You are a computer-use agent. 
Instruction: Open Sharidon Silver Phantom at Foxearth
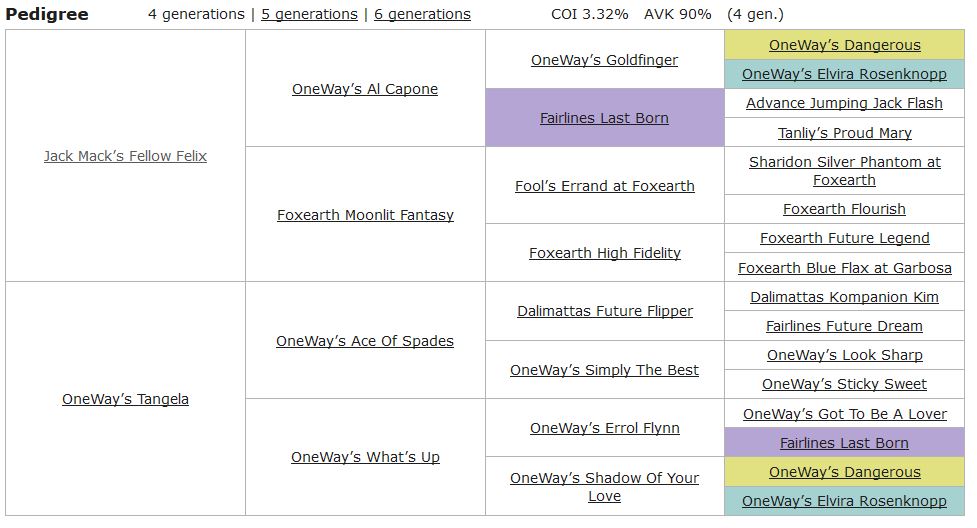(x=844, y=171)
